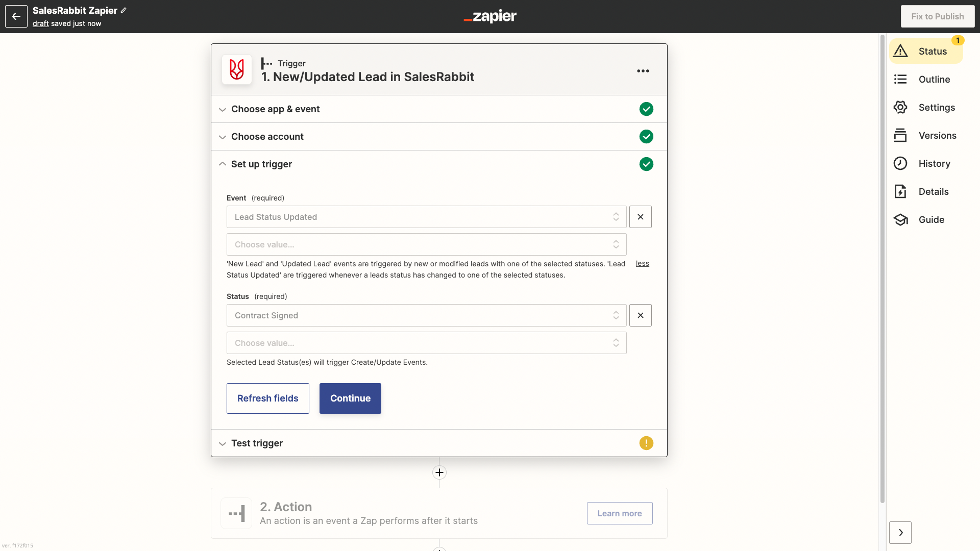Add a step with the plus button
980x551 pixels.
coord(439,472)
